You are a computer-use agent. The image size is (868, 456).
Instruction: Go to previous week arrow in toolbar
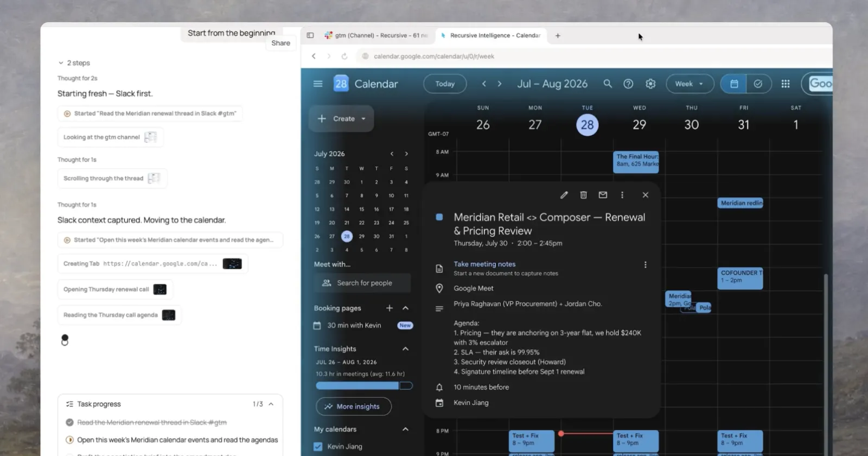pyautogui.click(x=484, y=84)
